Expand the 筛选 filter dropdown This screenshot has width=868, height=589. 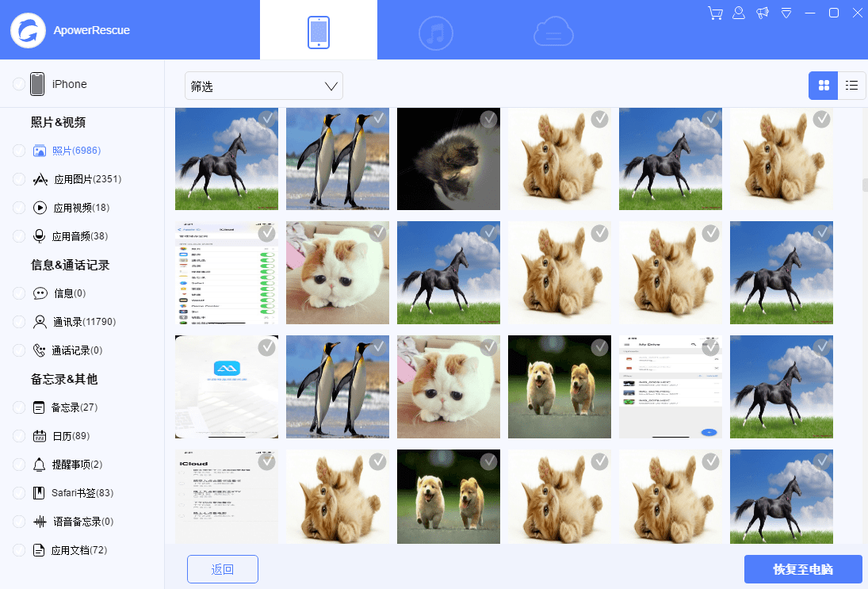[x=264, y=86]
